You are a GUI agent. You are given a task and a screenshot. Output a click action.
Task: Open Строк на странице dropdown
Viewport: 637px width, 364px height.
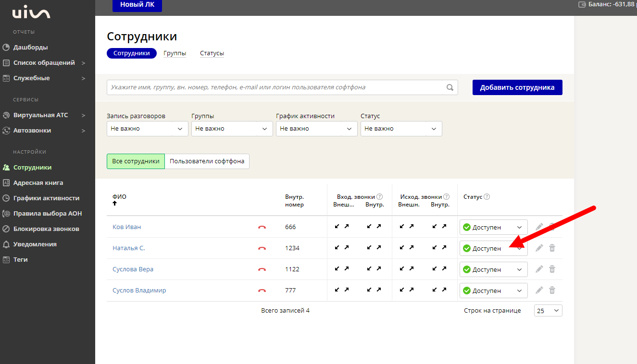coord(548,311)
